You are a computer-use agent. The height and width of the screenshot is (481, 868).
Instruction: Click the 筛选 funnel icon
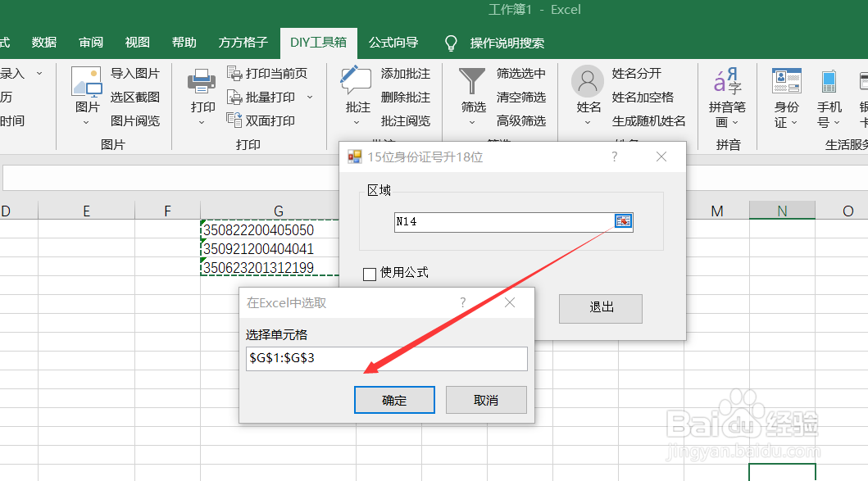pyautogui.click(x=472, y=81)
